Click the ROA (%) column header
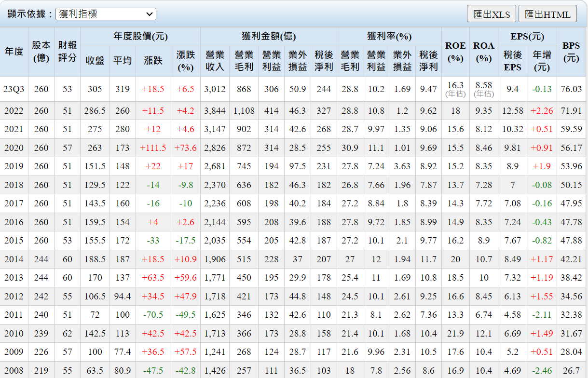This screenshot has height=378, width=588. coord(483,52)
